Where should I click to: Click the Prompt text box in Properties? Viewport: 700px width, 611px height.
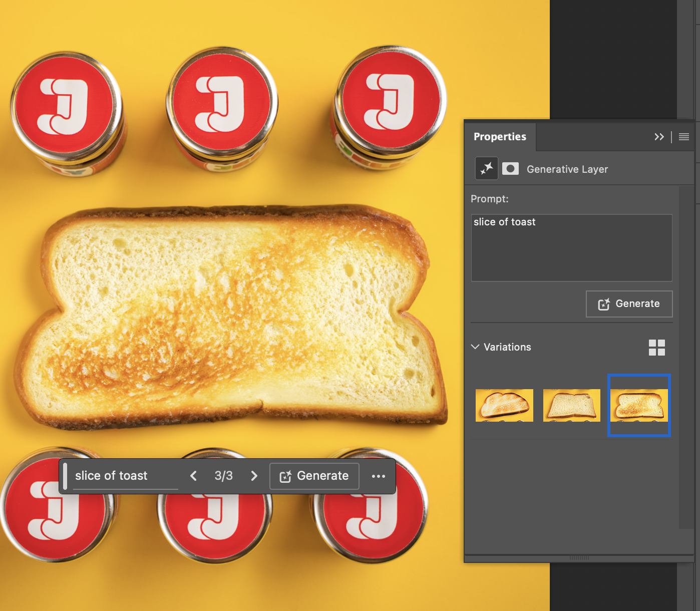(x=571, y=248)
